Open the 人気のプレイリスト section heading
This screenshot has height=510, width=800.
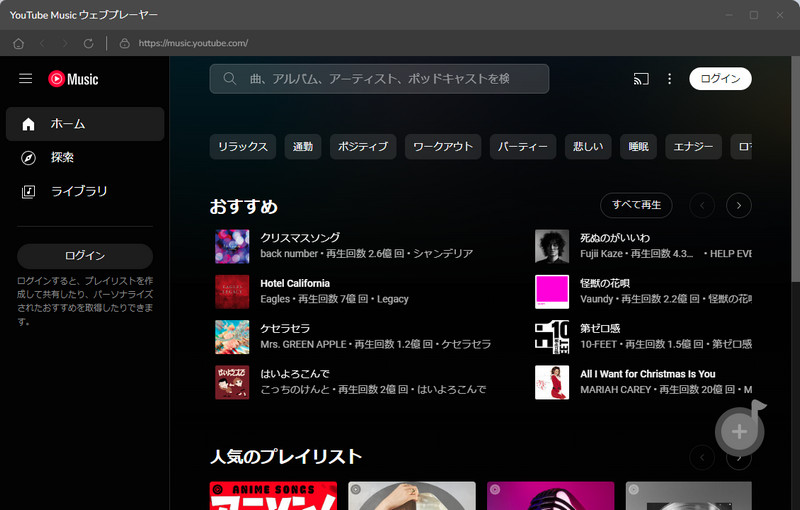(x=286, y=456)
